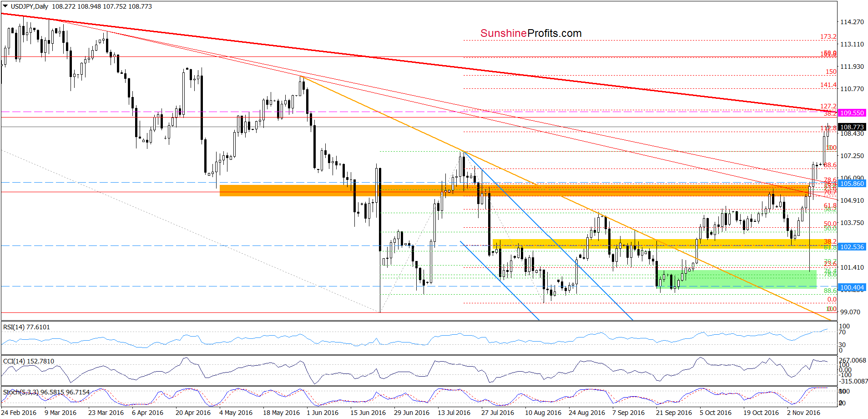The height and width of the screenshot is (419, 868).
Task: Click the 7 Sep 2016 date label
Action: click(x=628, y=413)
